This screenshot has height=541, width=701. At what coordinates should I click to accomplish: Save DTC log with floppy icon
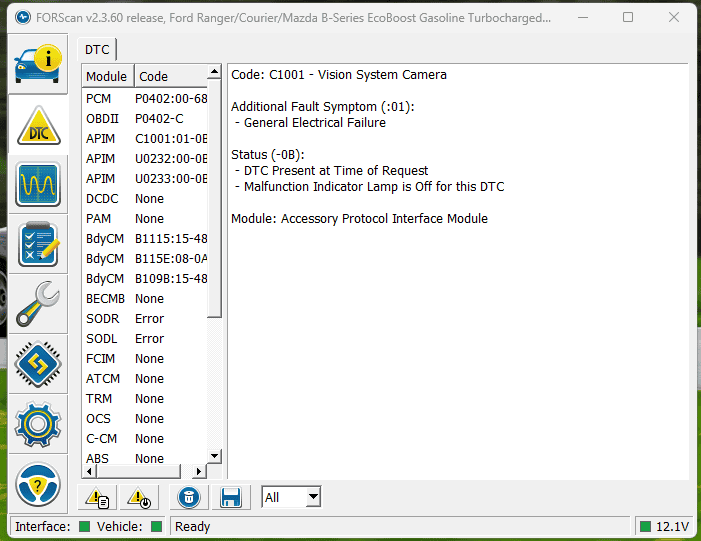pyautogui.click(x=231, y=497)
